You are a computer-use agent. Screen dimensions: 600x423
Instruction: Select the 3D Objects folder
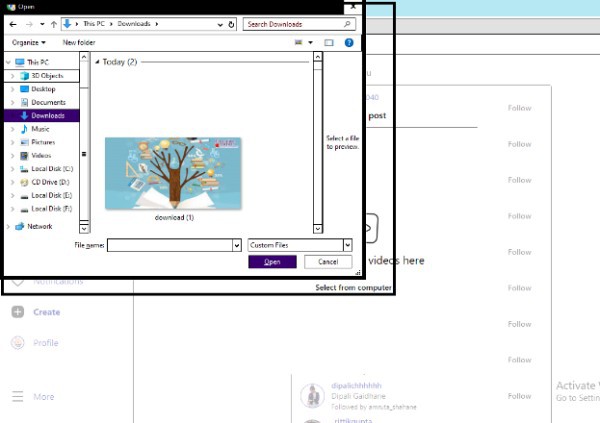pyautogui.click(x=47, y=76)
